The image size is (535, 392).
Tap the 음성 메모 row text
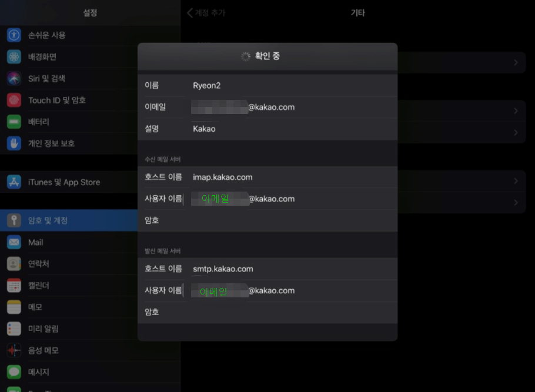tap(44, 350)
